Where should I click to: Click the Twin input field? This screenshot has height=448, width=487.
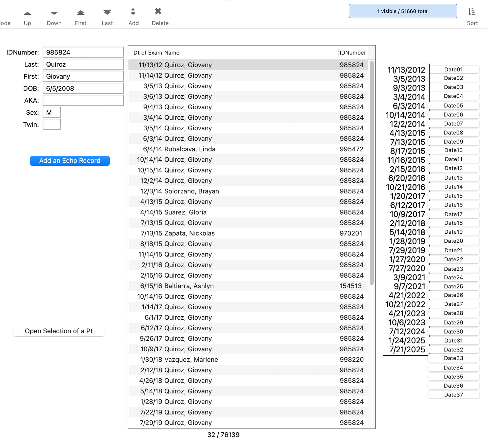click(51, 125)
